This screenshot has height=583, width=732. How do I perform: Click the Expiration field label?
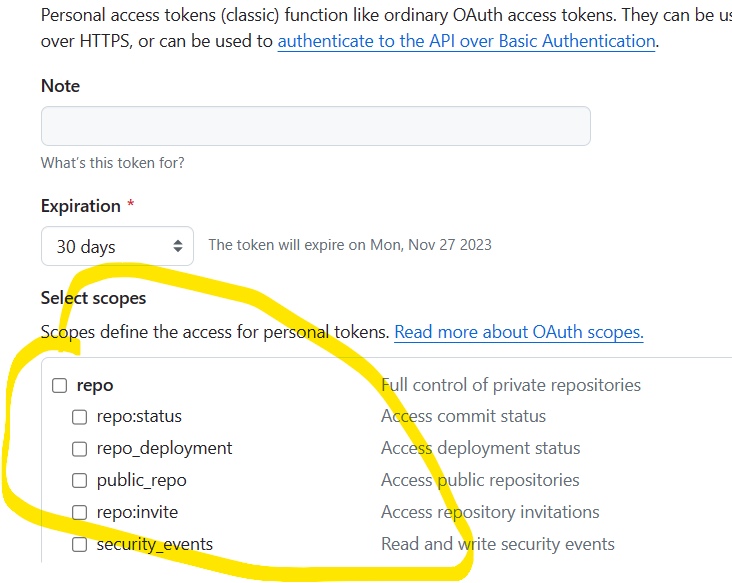coord(80,206)
